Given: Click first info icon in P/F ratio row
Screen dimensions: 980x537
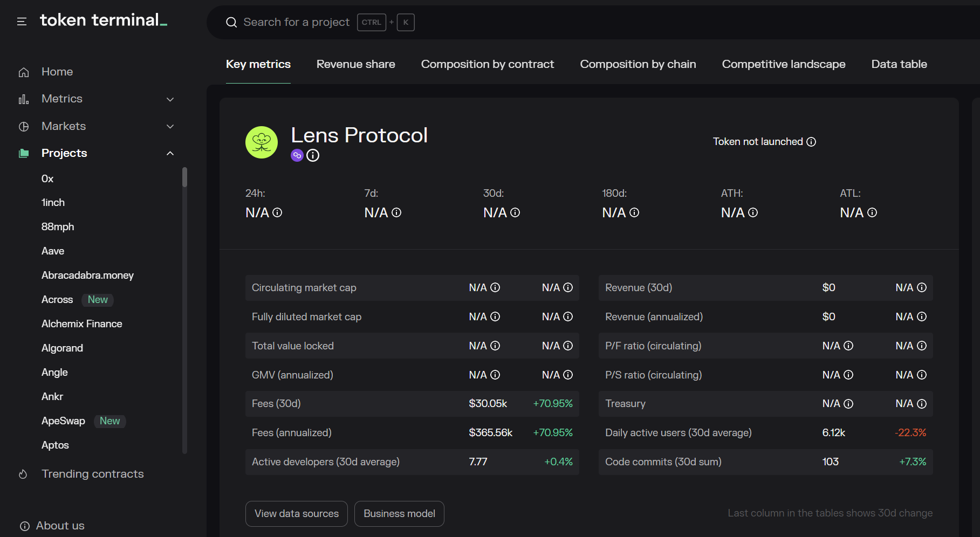Looking at the screenshot, I should pos(848,346).
